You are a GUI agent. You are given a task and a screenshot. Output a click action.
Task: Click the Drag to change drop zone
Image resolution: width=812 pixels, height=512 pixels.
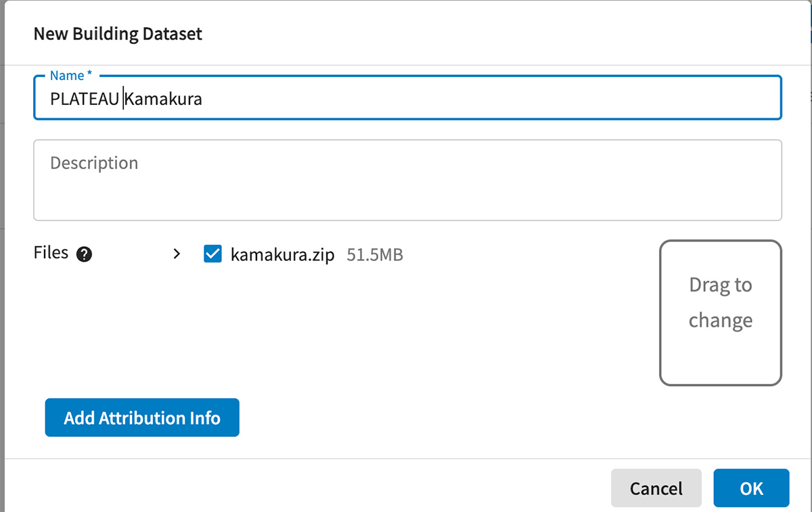[x=721, y=312]
